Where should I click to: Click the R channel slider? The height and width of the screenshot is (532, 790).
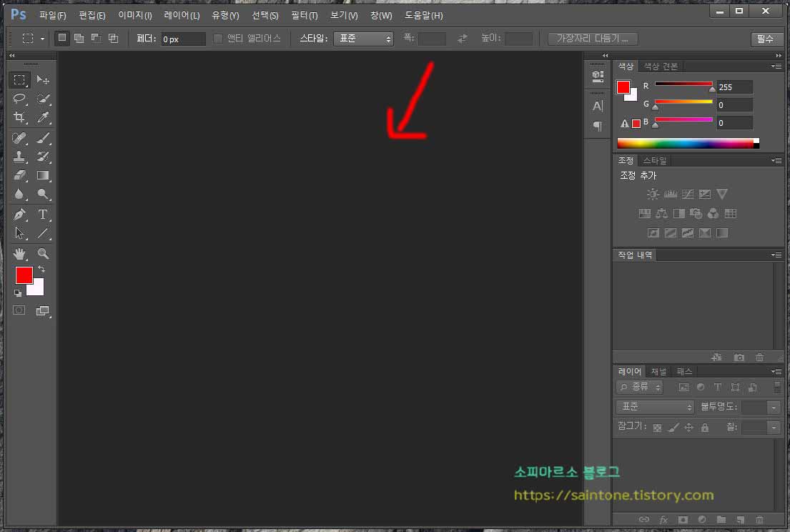pos(683,84)
